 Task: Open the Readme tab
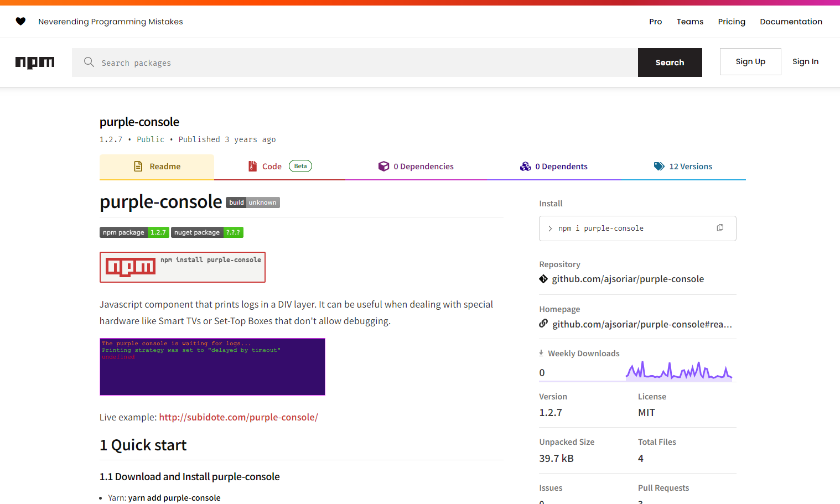click(x=157, y=167)
